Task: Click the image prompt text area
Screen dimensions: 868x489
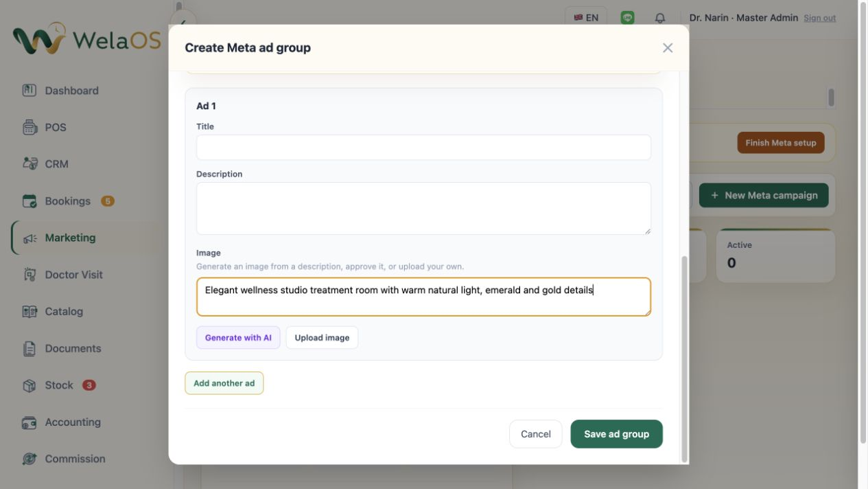Action: (x=423, y=297)
